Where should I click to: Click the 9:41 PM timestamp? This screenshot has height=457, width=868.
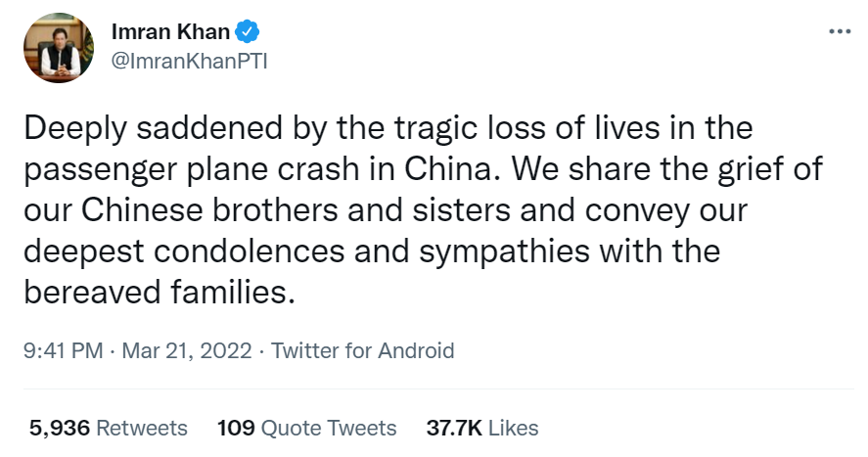coord(62,350)
